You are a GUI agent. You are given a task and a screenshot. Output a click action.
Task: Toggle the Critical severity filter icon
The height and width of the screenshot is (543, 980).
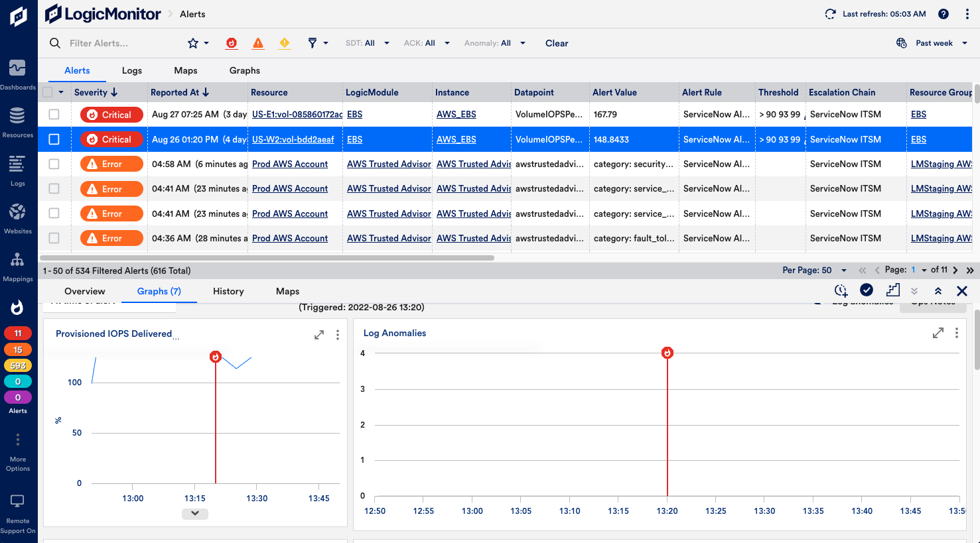(232, 42)
